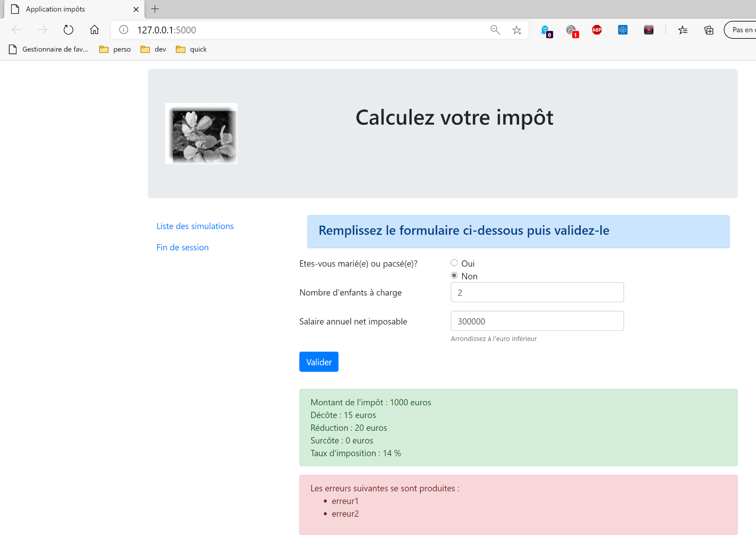This screenshot has width=756, height=545.
Task: Click the browser refresh icon
Action: pyautogui.click(x=68, y=30)
